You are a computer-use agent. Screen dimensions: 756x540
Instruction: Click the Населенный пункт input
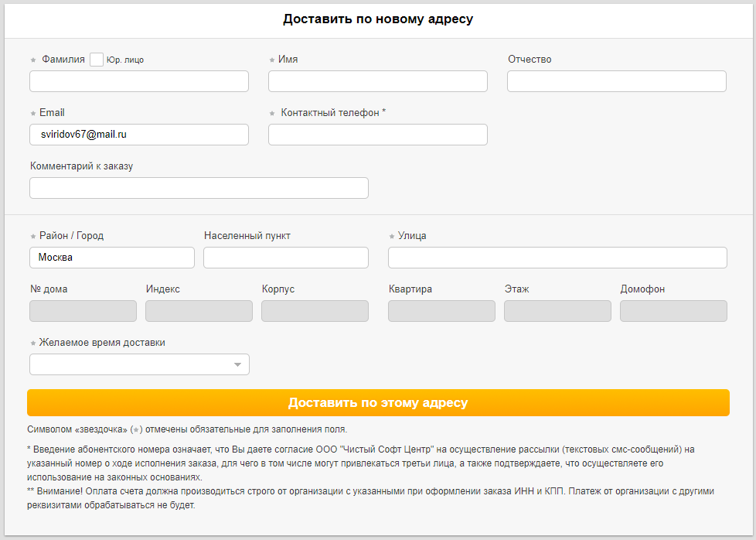click(x=286, y=258)
